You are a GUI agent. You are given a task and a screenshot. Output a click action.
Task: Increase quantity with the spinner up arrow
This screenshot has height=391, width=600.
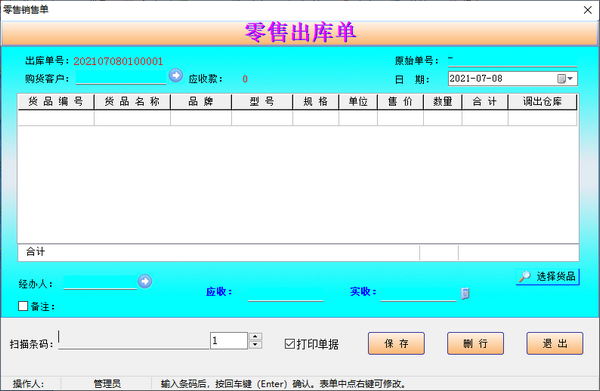tap(255, 337)
